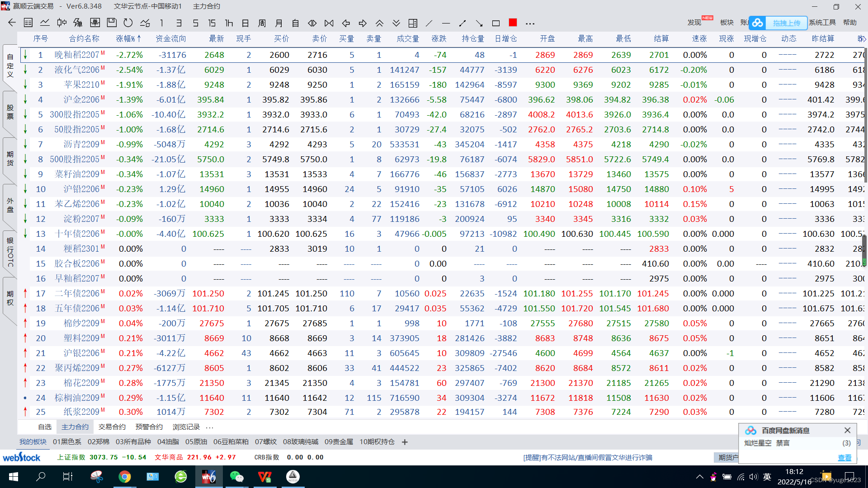Switch to the 交易合约 bottom tab
This screenshot has height=488, width=868.
click(x=112, y=427)
